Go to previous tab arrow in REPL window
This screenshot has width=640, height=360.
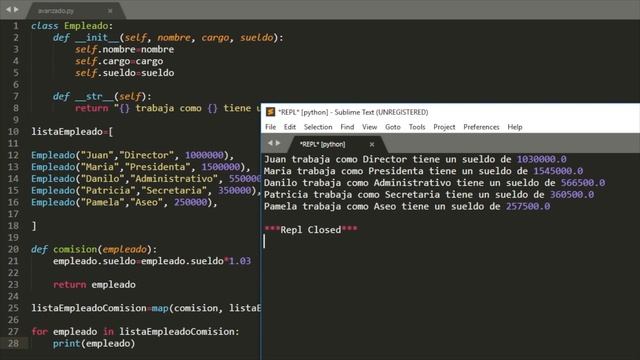[x=270, y=143]
